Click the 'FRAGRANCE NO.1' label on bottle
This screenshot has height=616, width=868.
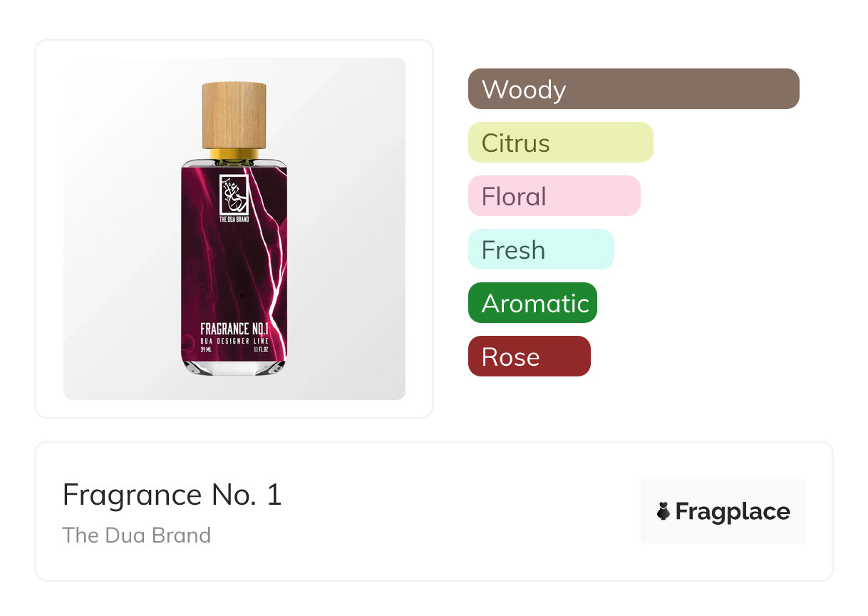[234, 329]
